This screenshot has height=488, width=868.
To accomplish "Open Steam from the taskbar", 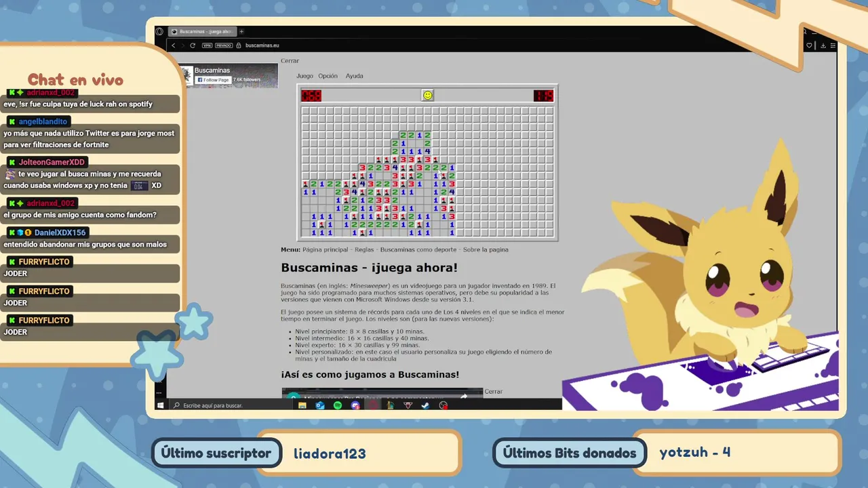I will click(426, 405).
